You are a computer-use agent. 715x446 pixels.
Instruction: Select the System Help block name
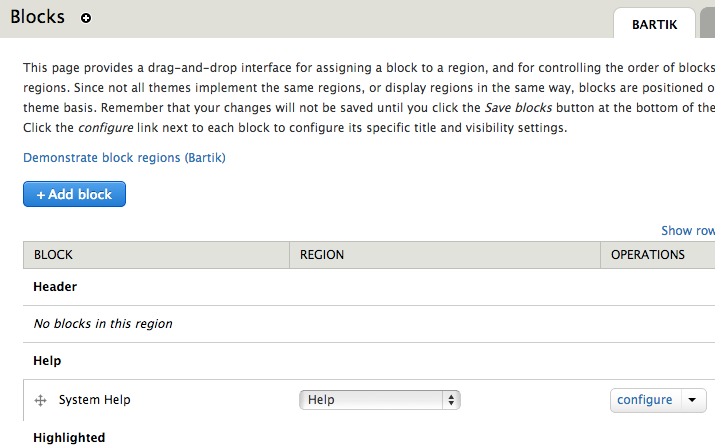(94, 400)
